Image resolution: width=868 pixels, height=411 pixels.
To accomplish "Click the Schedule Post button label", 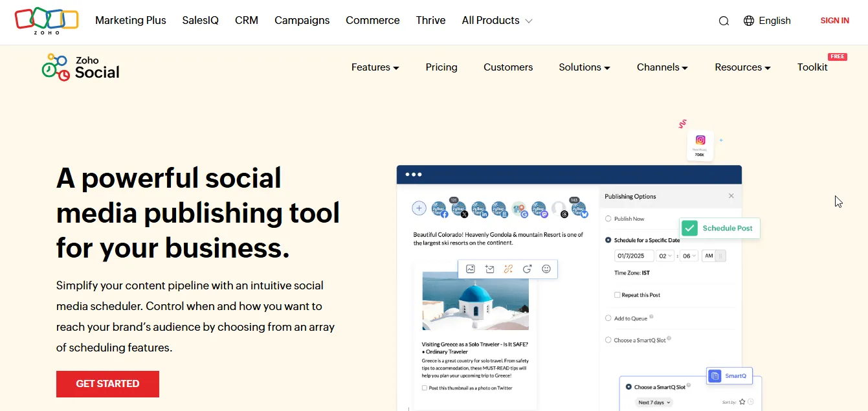I will (x=728, y=228).
